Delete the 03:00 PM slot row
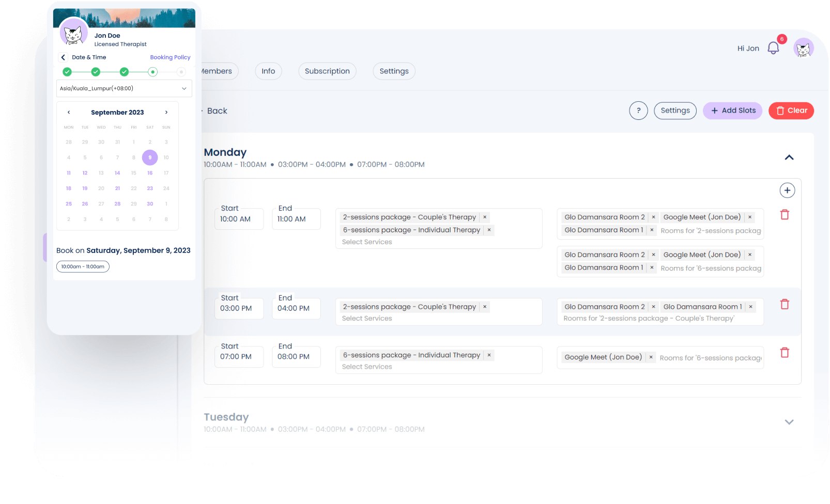830x504 pixels. click(785, 305)
